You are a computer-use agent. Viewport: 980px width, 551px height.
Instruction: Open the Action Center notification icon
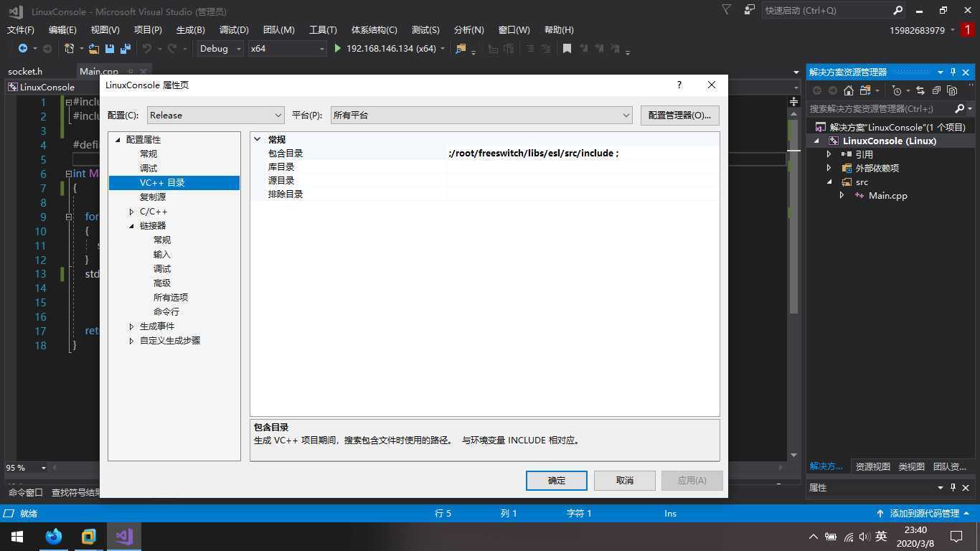click(x=956, y=537)
